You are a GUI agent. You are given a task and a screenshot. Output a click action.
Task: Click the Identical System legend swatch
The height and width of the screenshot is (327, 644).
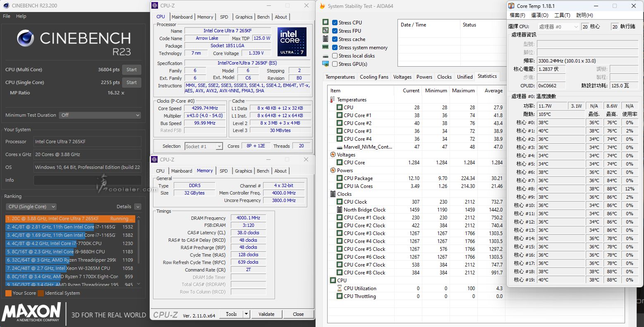point(41,293)
